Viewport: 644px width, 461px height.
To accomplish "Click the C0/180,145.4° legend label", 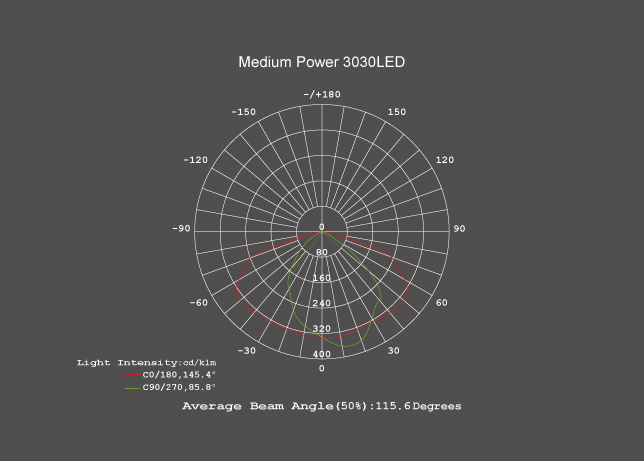I will (x=179, y=375).
